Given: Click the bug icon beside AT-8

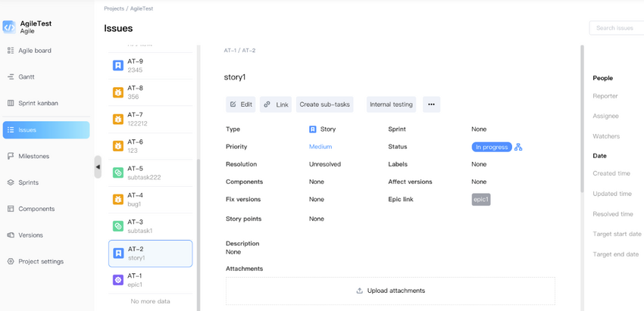Looking at the screenshot, I should (x=118, y=92).
